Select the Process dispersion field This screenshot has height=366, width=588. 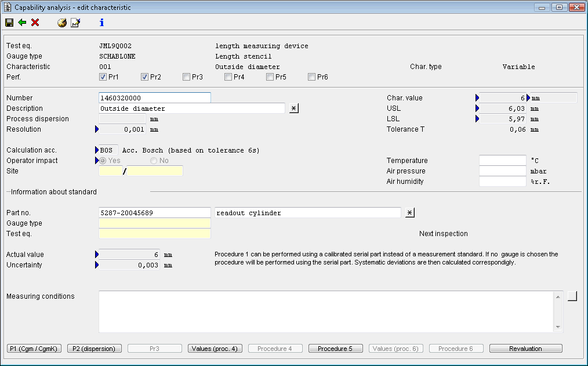122,119
